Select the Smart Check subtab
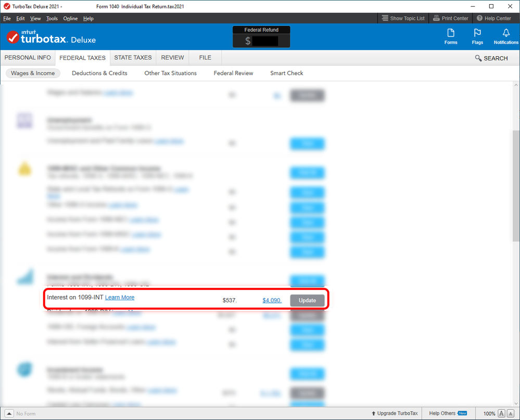This screenshot has width=520, height=420. [286, 73]
